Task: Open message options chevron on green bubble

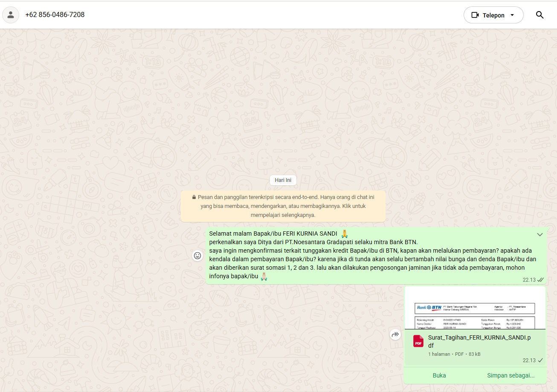Action: (x=540, y=235)
